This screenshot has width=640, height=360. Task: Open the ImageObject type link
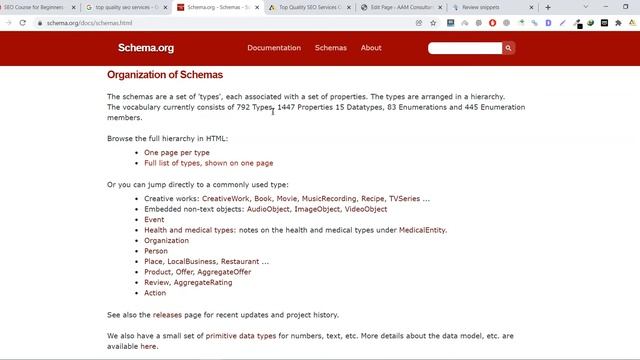click(317, 209)
